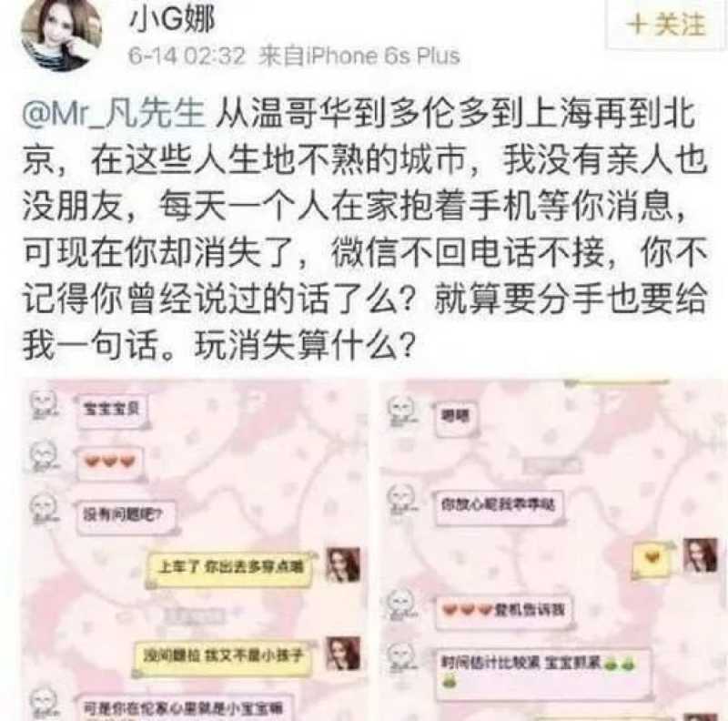Click the 没有问题吧? message bubble
This screenshot has width=728, height=721.
pos(125,515)
